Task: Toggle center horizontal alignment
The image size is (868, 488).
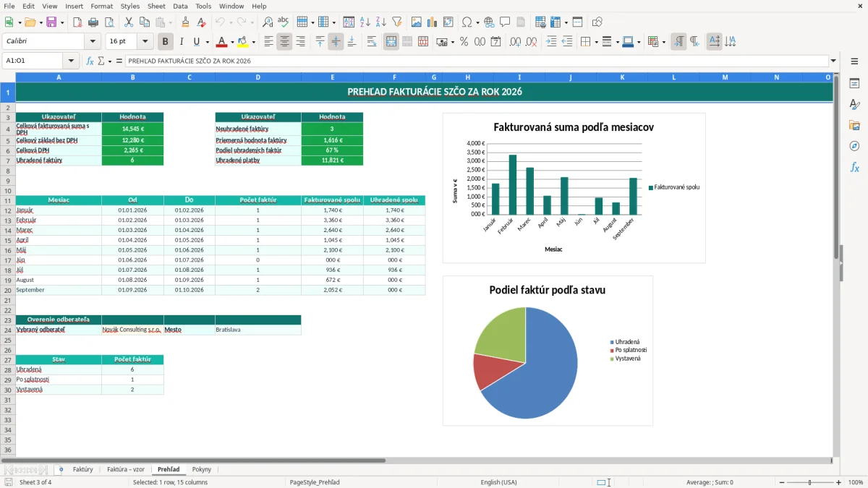Action: 284,42
